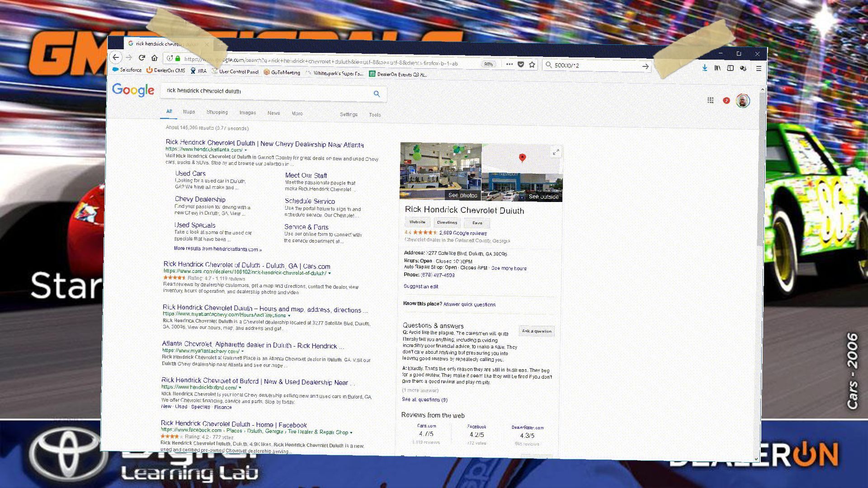Expand the map with the fullscreen arrows icon
The height and width of the screenshot is (488, 868).
tap(556, 152)
